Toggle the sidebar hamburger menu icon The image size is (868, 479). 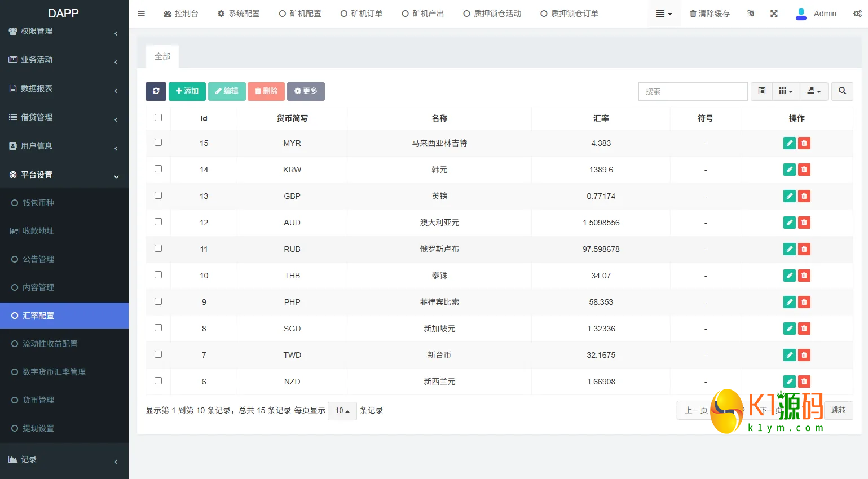tap(142, 14)
